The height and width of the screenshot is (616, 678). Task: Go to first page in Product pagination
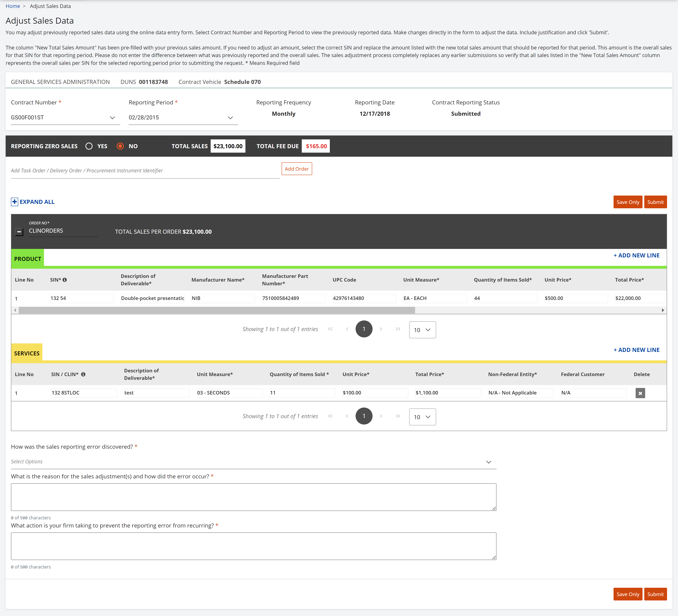pos(330,329)
